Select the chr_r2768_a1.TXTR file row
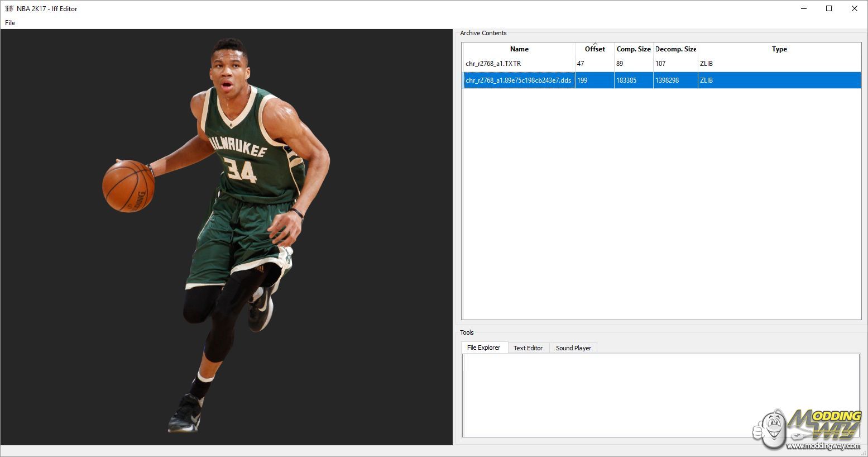 [493, 64]
